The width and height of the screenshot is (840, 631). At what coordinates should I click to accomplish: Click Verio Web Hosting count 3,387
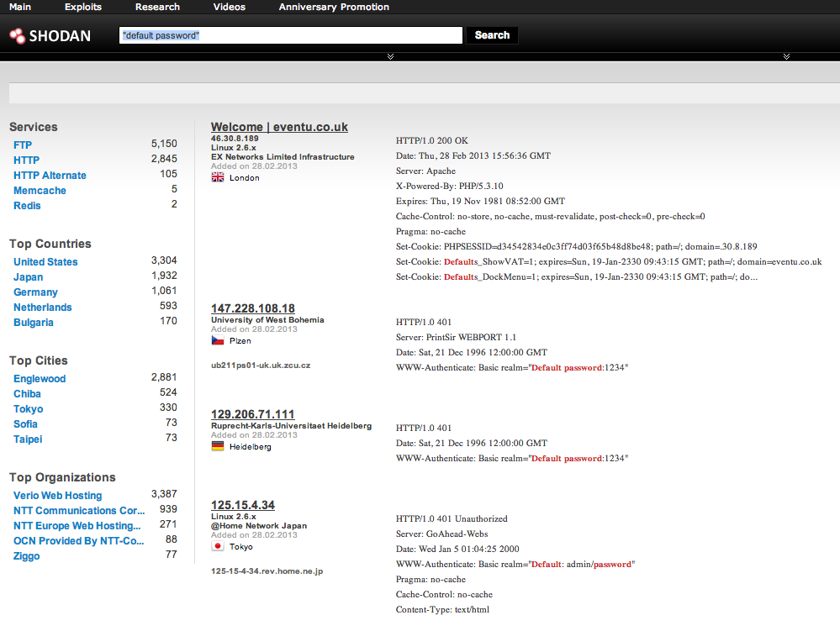point(164,493)
